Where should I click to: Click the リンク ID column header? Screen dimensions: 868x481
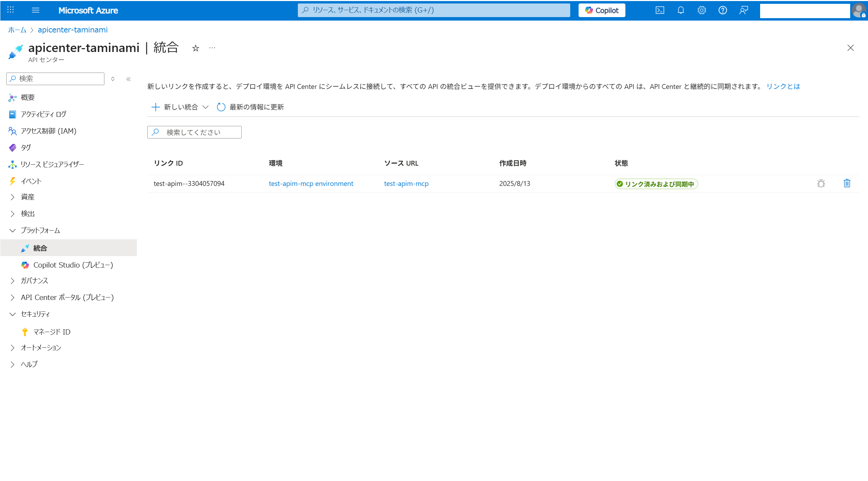pyautogui.click(x=168, y=163)
